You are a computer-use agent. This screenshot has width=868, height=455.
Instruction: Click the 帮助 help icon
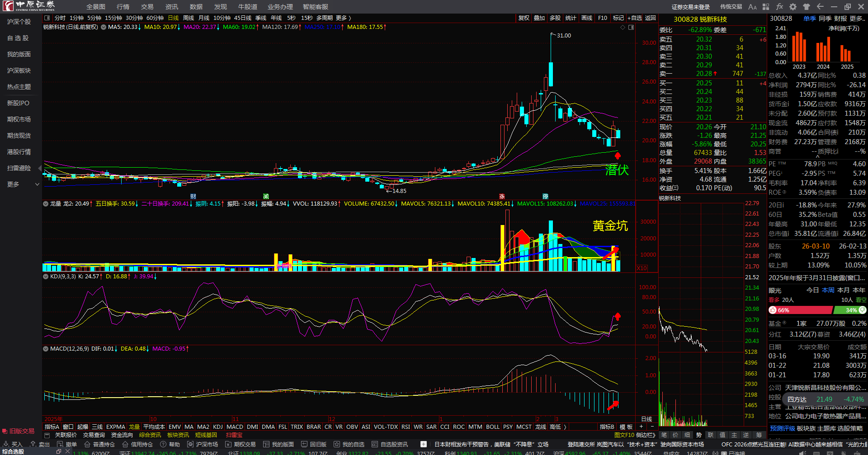(x=170, y=444)
